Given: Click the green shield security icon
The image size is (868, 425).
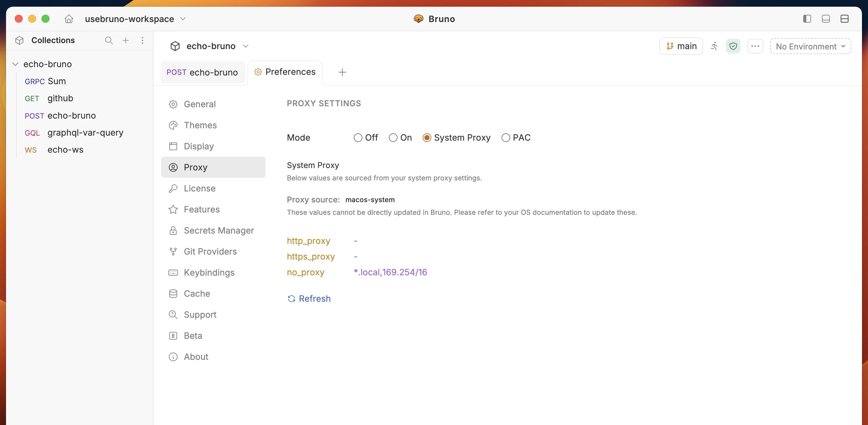Looking at the screenshot, I should tap(733, 46).
